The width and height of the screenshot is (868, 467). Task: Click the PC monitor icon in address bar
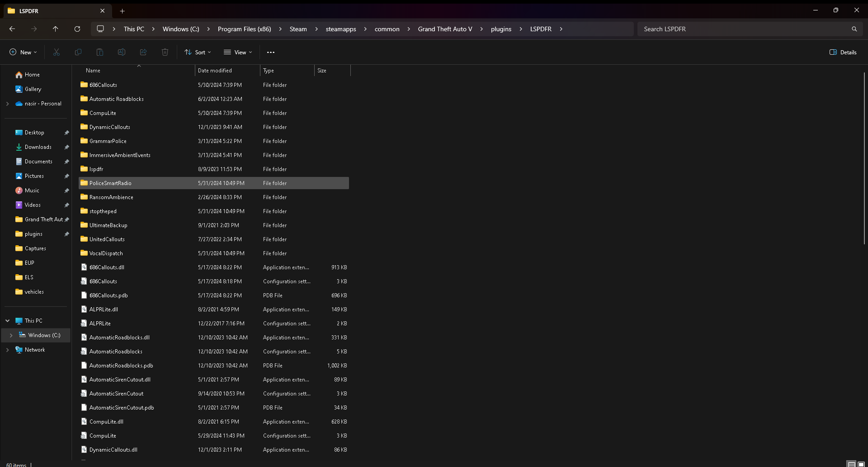(100, 29)
